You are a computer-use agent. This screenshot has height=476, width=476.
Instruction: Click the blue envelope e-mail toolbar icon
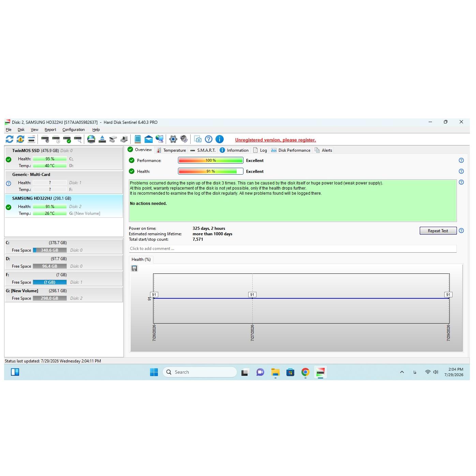pos(148,139)
